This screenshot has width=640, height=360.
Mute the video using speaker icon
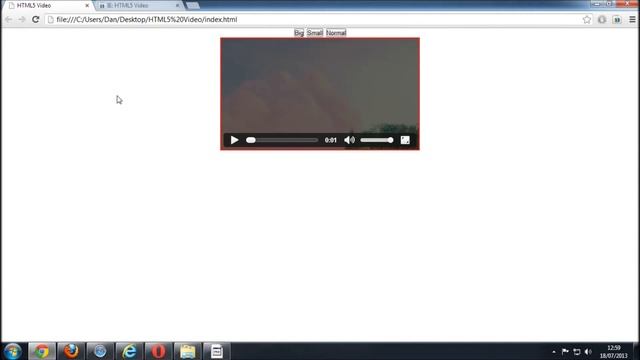pos(349,140)
